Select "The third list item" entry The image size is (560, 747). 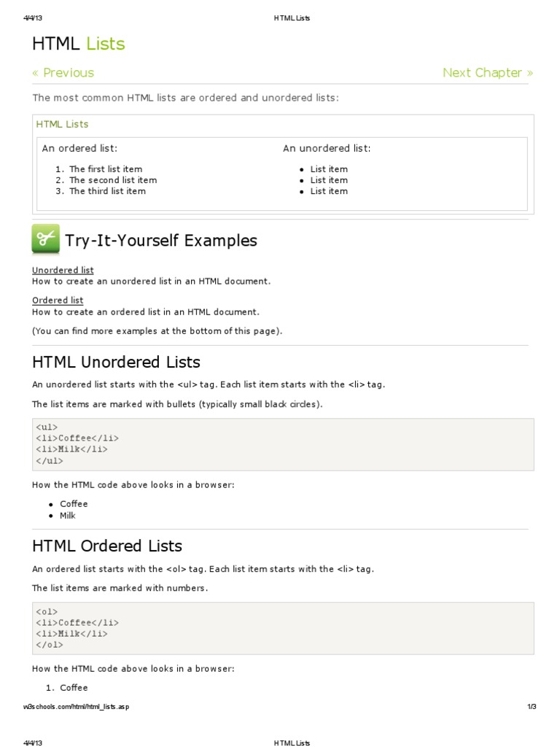(107, 191)
